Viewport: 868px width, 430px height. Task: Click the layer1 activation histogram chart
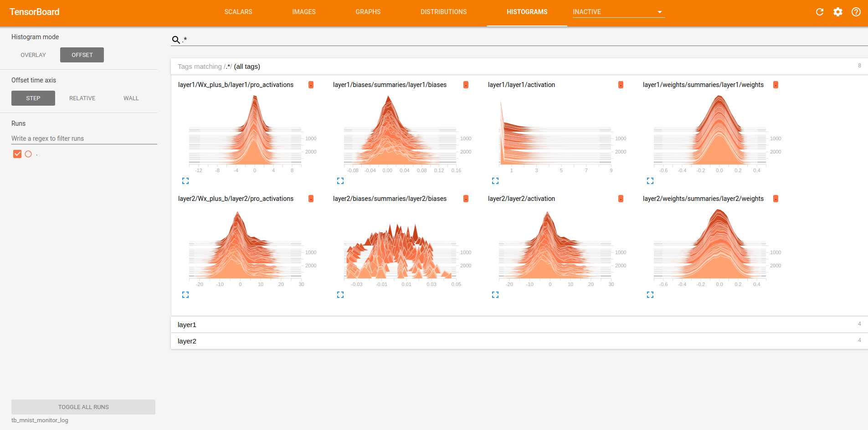click(x=556, y=132)
